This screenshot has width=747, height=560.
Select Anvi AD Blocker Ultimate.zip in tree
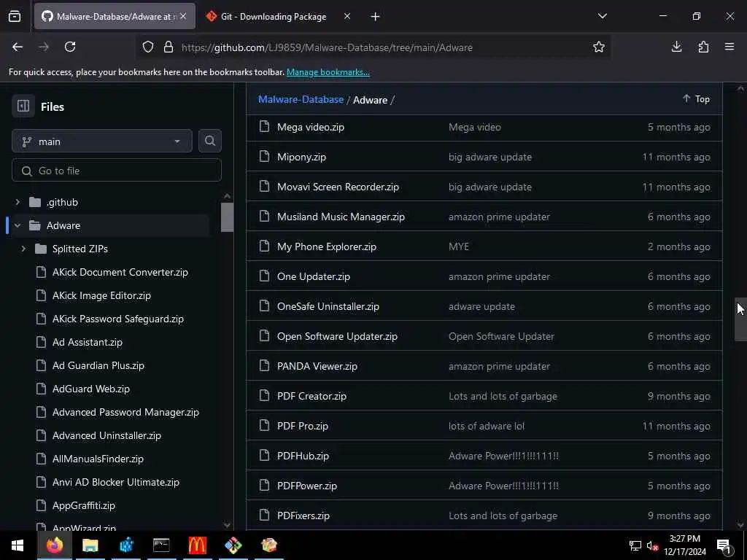point(116,483)
